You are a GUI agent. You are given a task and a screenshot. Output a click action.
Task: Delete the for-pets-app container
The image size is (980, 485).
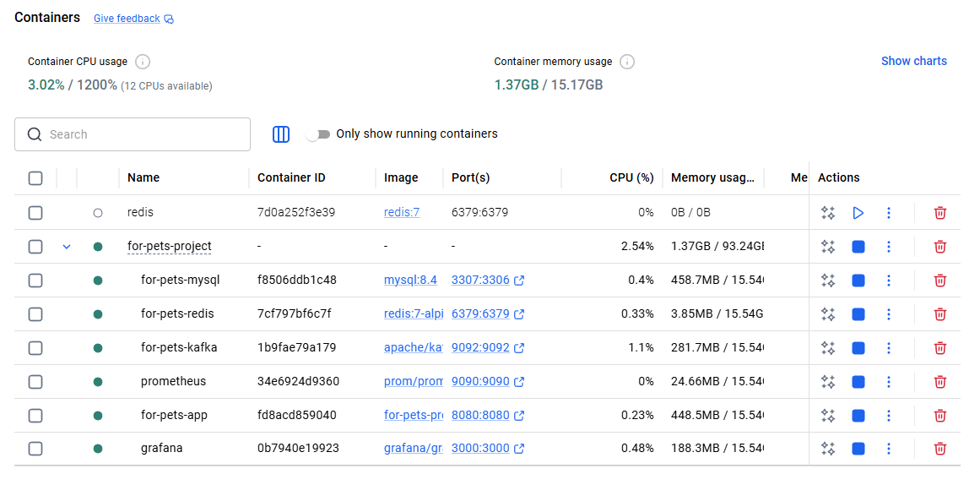(939, 415)
